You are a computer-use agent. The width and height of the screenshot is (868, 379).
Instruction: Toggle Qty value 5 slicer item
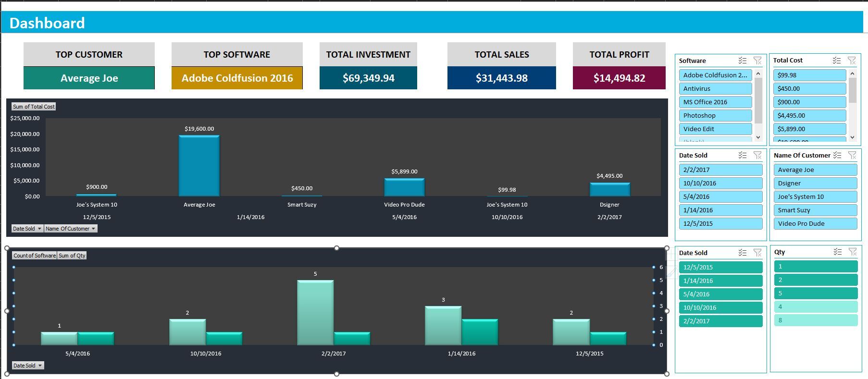tap(816, 293)
